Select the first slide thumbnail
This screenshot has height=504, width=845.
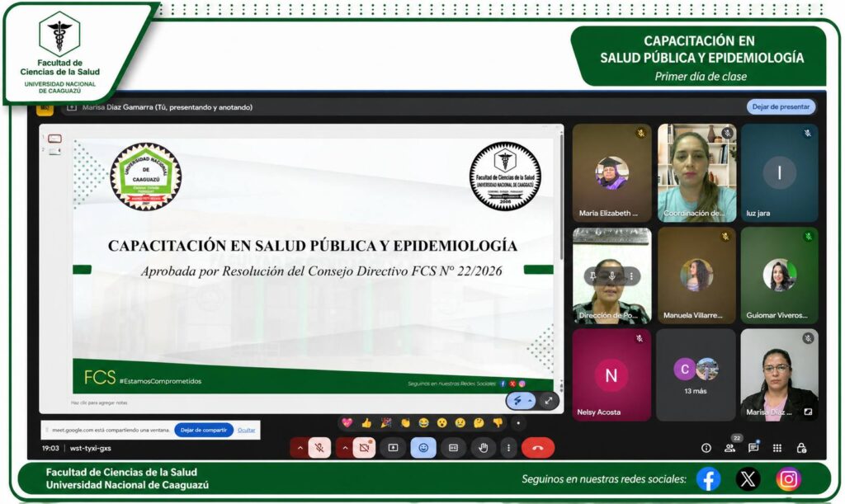(x=54, y=139)
